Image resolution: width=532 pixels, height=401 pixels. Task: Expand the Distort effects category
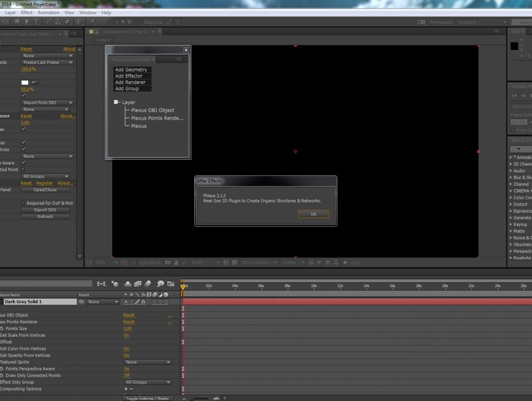point(511,204)
